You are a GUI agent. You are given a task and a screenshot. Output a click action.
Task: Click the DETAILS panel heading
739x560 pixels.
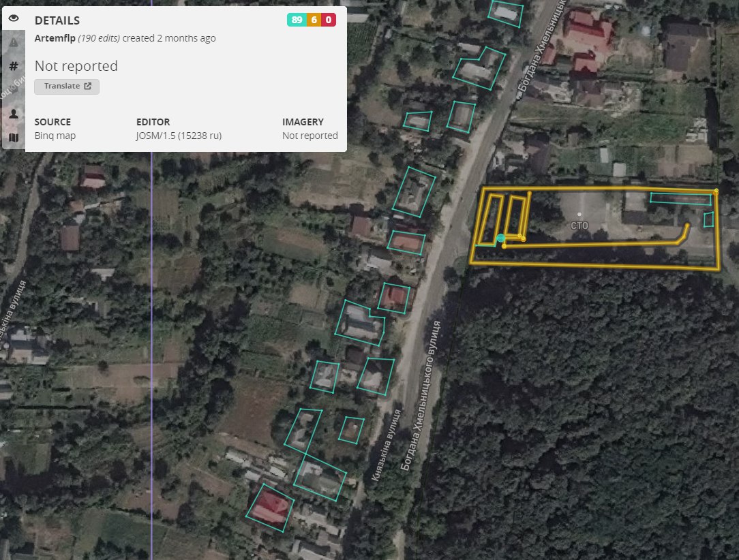coord(57,20)
